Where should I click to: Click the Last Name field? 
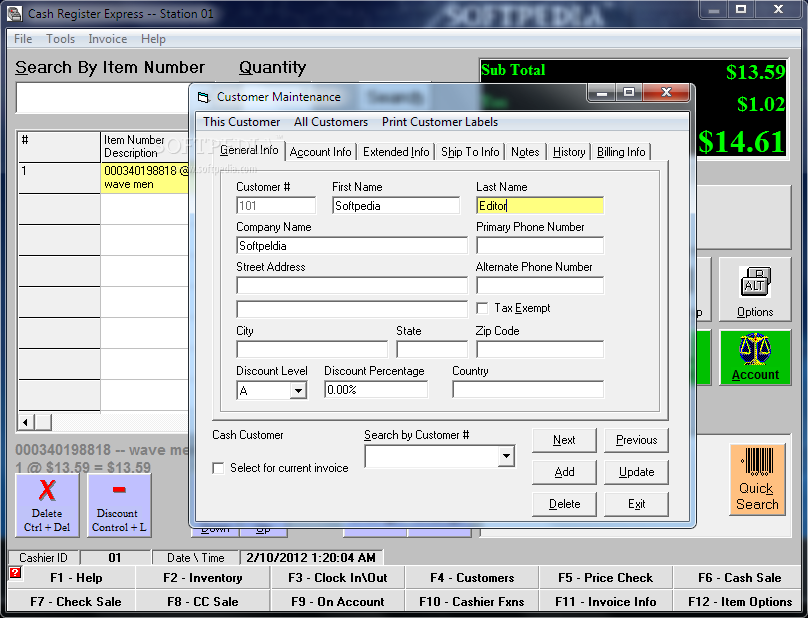[540, 206]
